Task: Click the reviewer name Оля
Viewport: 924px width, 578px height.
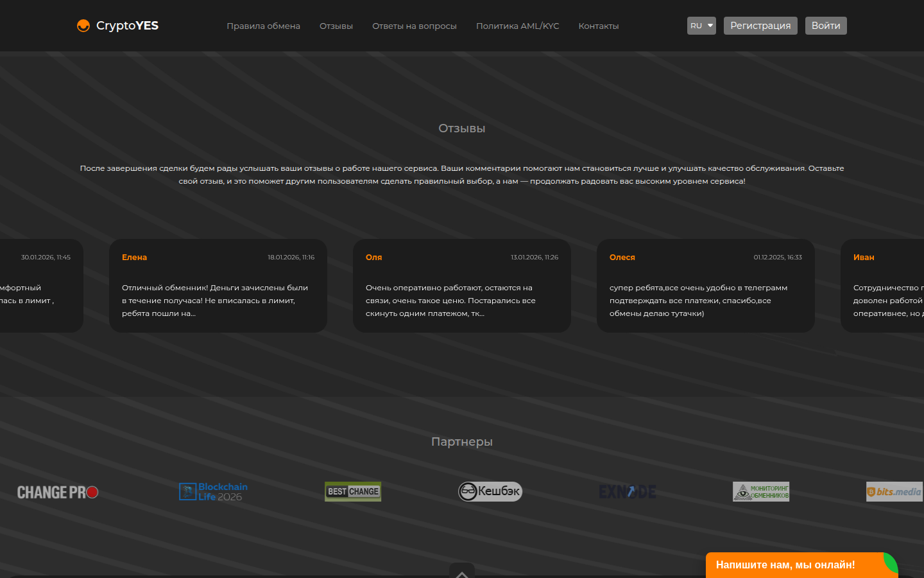Action: coord(374,258)
